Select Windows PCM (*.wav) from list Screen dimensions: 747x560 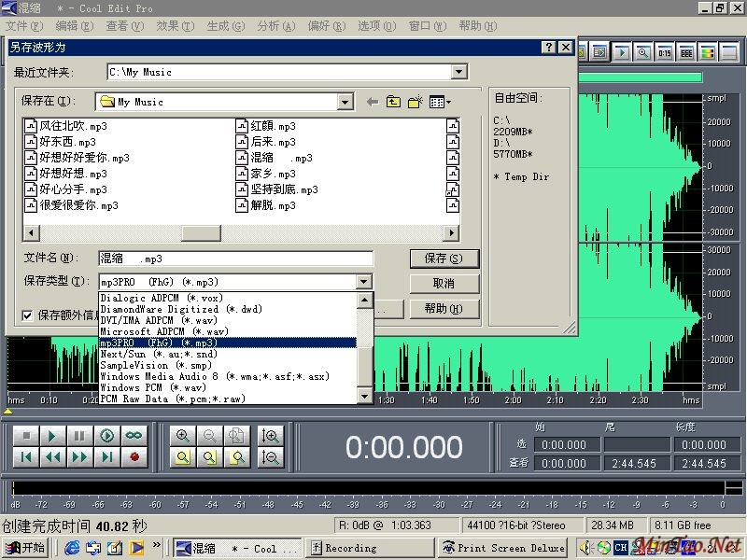pyautogui.click(x=153, y=387)
